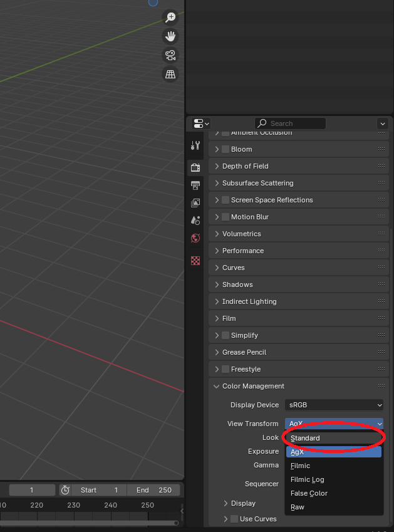The width and height of the screenshot is (394, 532).
Task: Click the Bloom panel drag grip icon
Action: [381, 149]
